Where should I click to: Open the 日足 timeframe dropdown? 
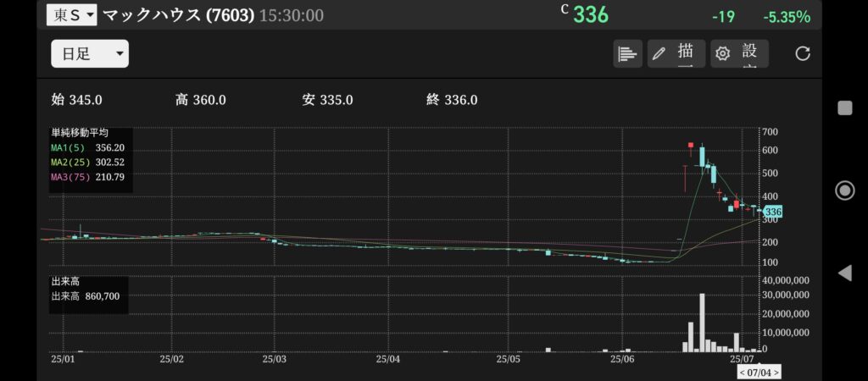(90, 53)
